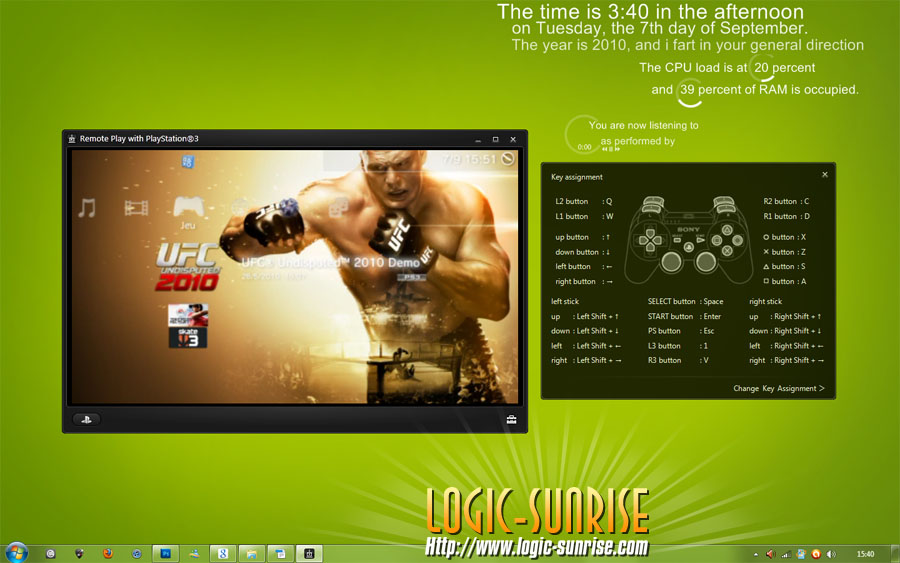Open the shield icon in the taskbar
900x563 pixels.
[79, 553]
